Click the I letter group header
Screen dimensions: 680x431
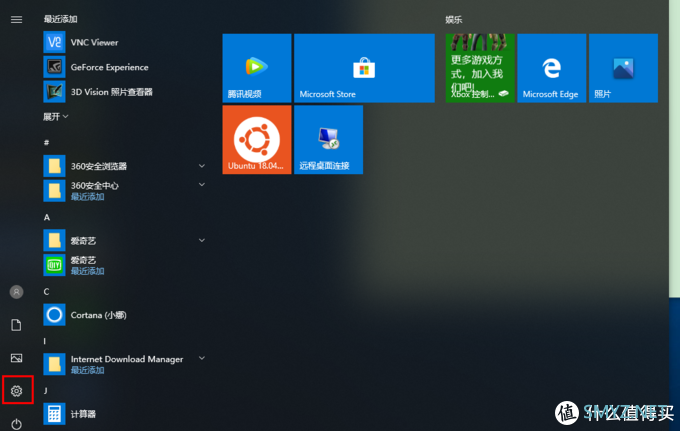point(45,341)
